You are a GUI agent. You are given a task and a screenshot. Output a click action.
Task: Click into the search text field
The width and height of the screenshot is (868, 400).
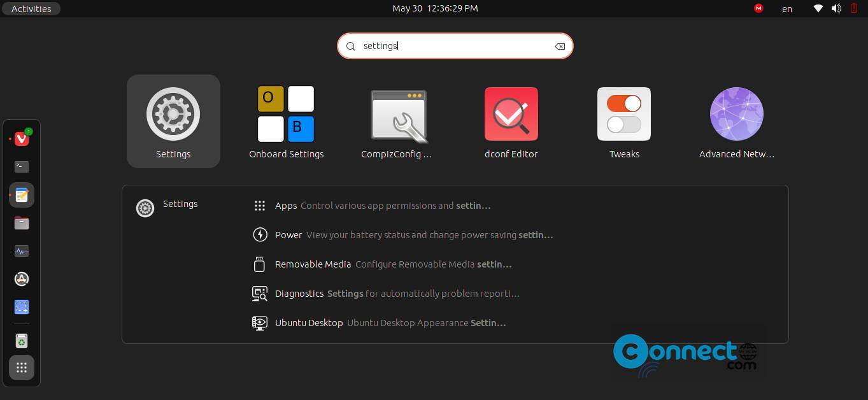pos(455,46)
